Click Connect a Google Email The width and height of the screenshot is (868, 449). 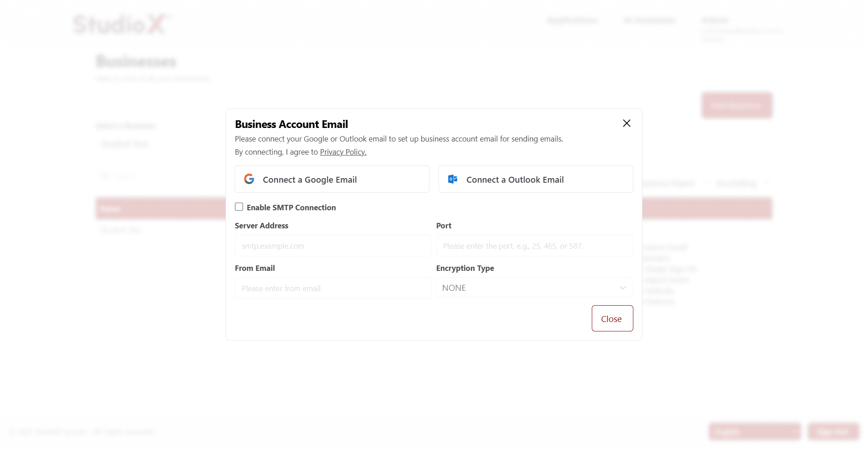pyautogui.click(x=331, y=179)
